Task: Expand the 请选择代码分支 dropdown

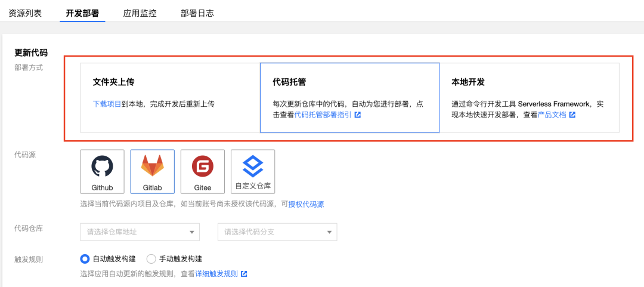Action: (278, 232)
